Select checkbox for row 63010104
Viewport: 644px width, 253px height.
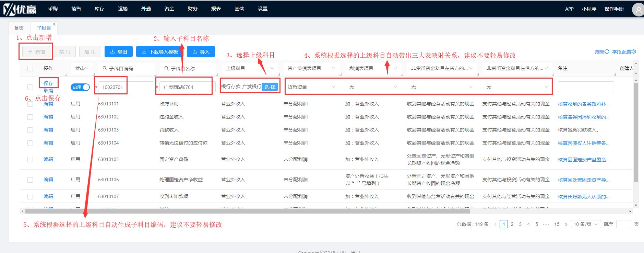point(30,143)
